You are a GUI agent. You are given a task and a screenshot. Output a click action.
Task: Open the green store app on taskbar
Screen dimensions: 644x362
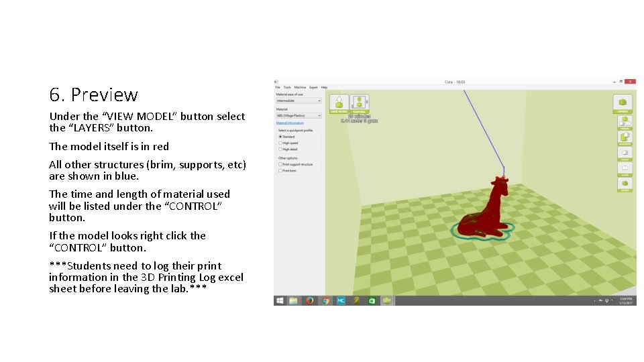tap(372, 301)
